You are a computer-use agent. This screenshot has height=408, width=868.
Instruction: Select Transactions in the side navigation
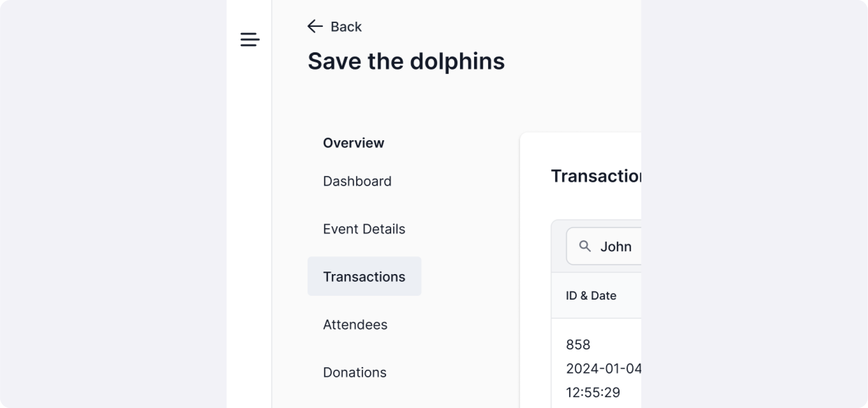point(364,277)
